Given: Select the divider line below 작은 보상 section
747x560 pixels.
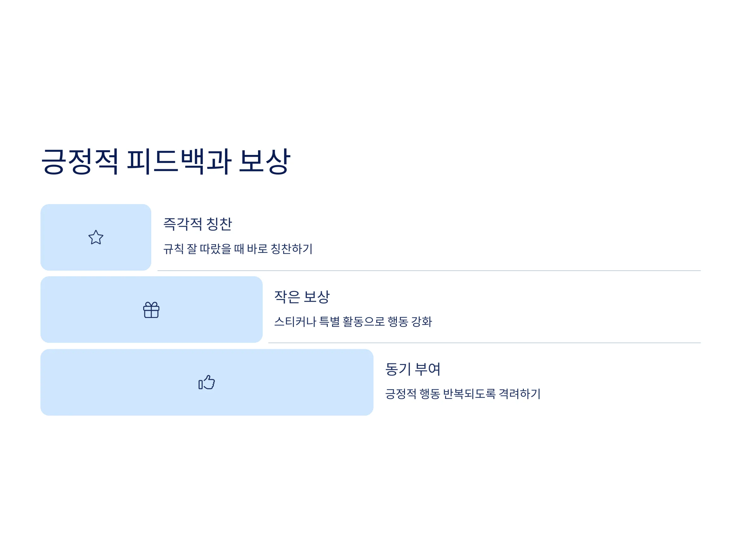Looking at the screenshot, I should (484, 343).
